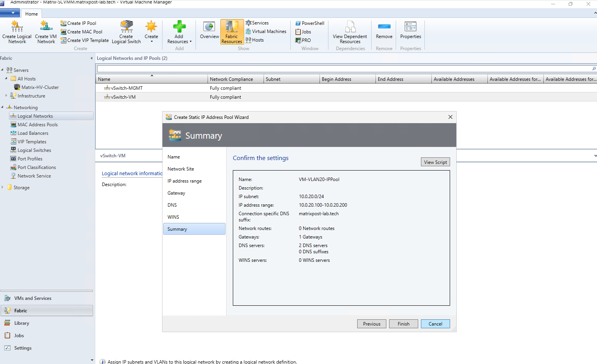The width and height of the screenshot is (597, 364).
Task: Show Virtual Machines from the ribbon
Action: pyautogui.click(x=266, y=31)
